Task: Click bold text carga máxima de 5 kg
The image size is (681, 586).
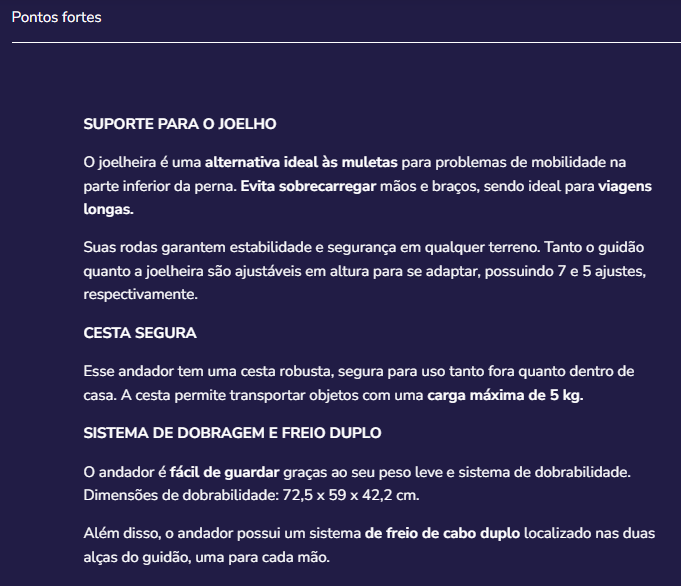Action: 505,395
